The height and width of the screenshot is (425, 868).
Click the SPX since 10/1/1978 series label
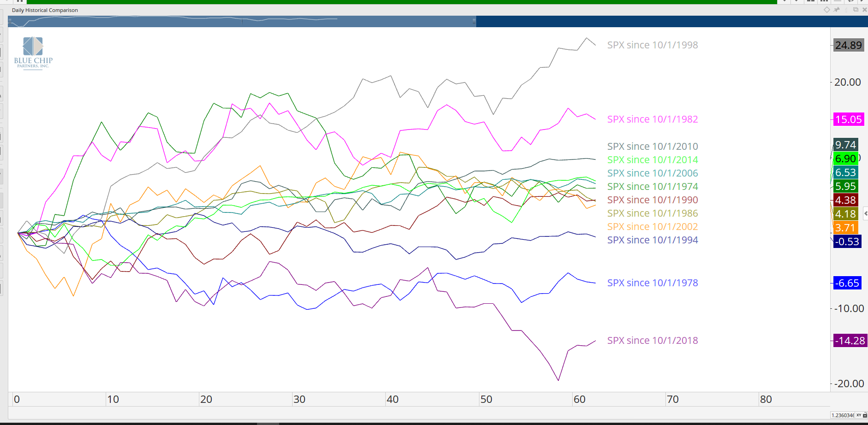point(652,283)
